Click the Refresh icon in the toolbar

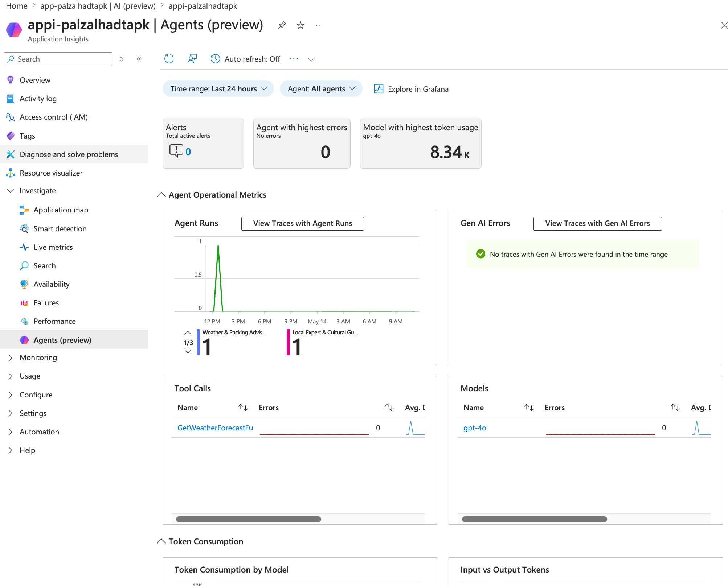click(x=169, y=59)
